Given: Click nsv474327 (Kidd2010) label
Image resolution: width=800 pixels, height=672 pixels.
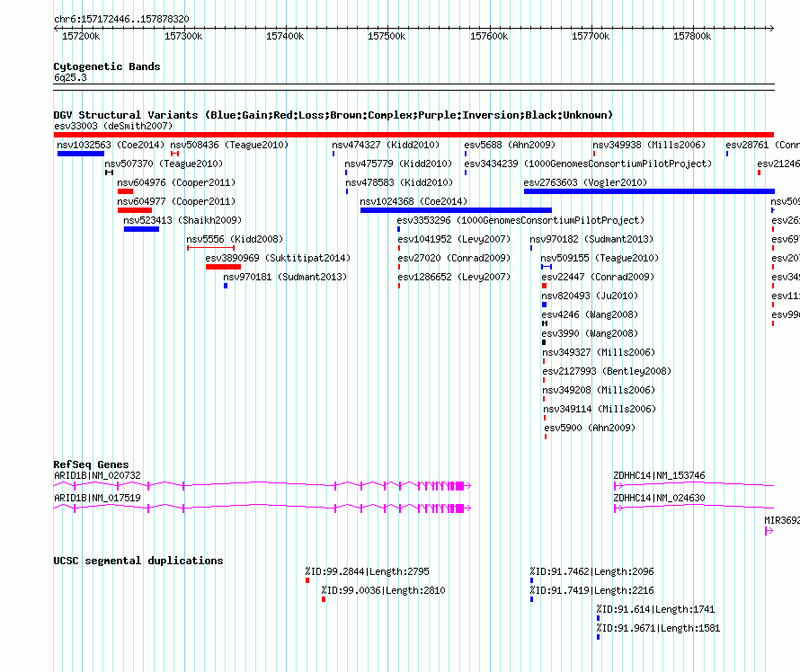Looking at the screenshot, I should 386,145.
